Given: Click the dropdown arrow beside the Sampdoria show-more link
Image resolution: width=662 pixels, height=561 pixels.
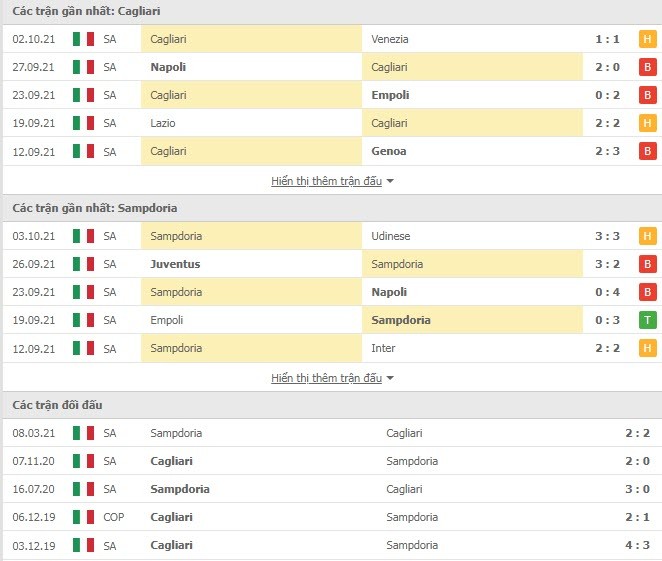Looking at the screenshot, I should [390, 378].
